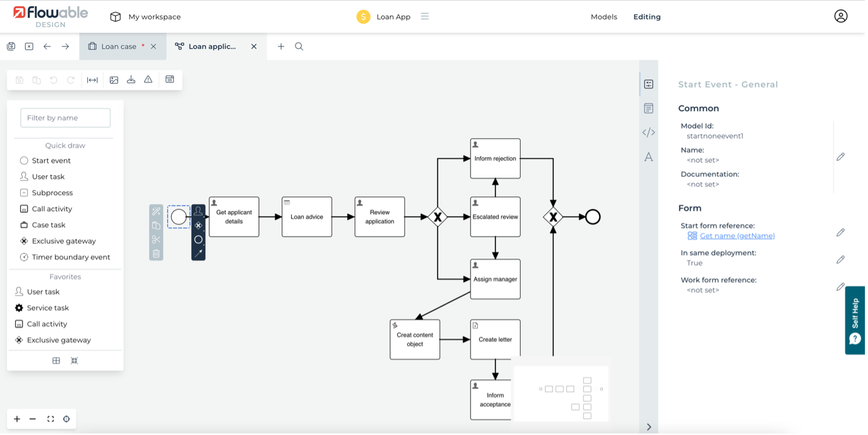This screenshot has width=868, height=435.
Task: Toggle the palette grid view icon
Action: pos(56,360)
